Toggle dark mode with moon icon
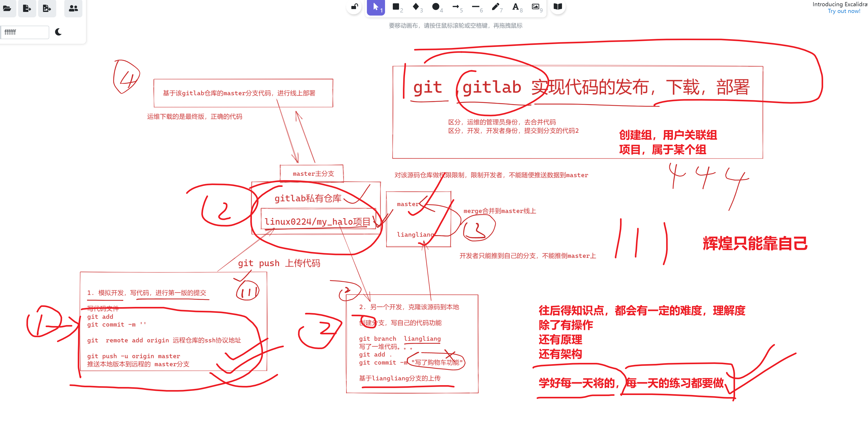The image size is (868, 423). pos(58,32)
